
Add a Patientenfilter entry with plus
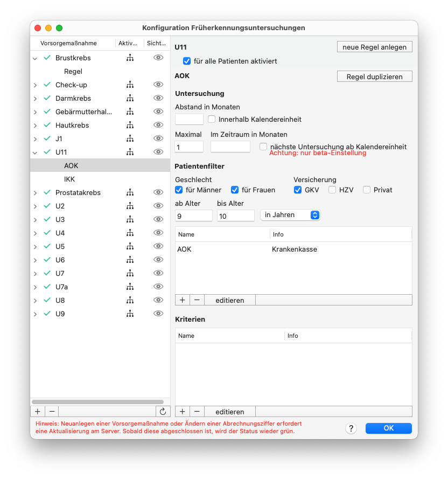(x=183, y=300)
